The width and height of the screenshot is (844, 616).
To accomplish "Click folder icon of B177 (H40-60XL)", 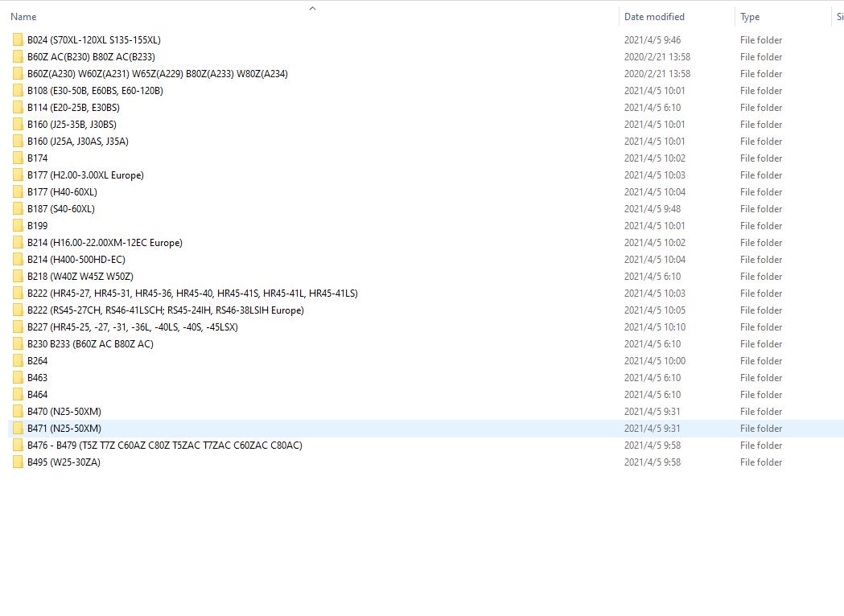I will 18,192.
